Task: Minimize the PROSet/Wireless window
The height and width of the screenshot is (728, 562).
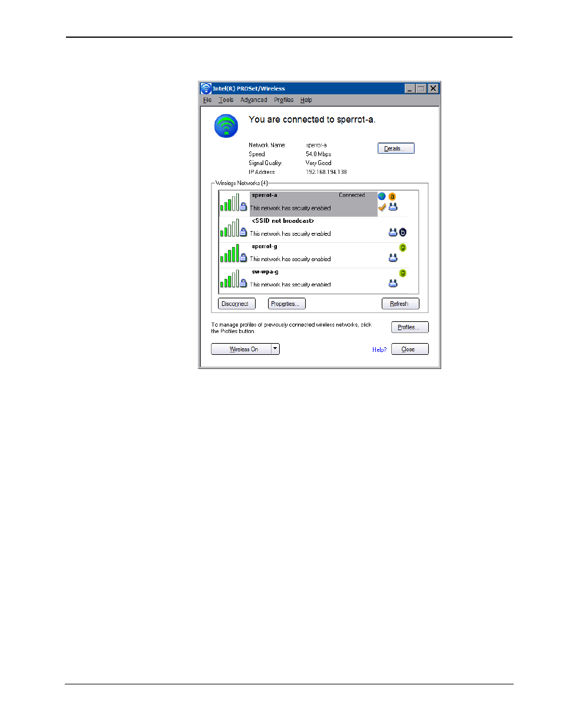Action: 409,88
